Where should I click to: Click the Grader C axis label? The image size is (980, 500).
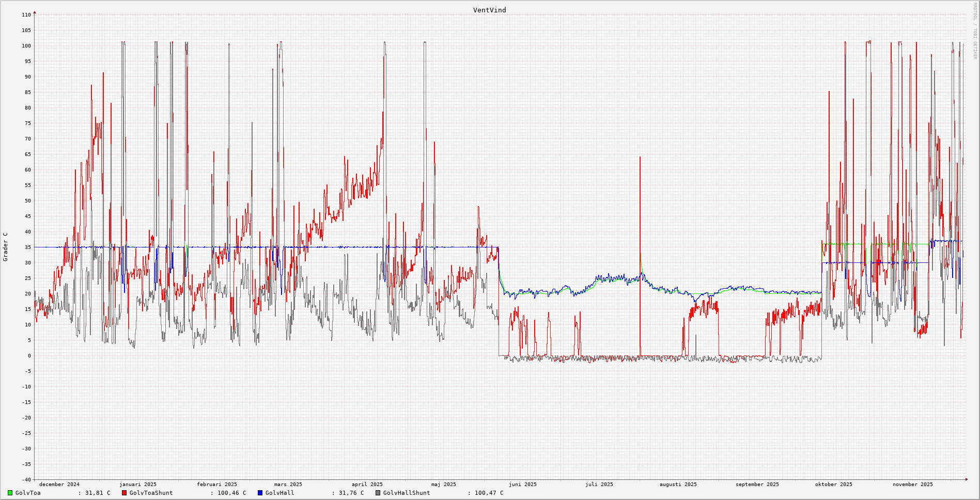coord(6,247)
